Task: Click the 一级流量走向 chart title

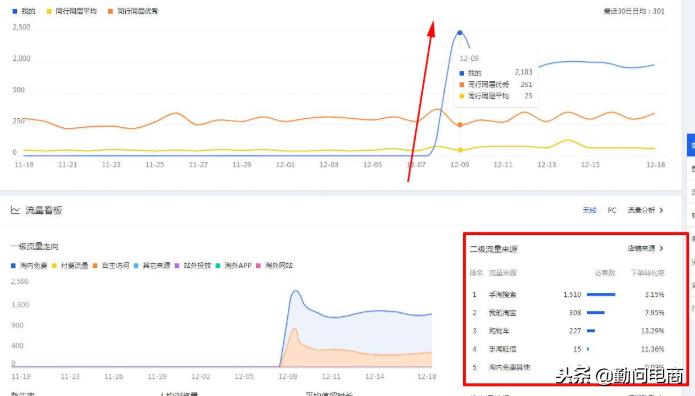Action: click(35, 247)
